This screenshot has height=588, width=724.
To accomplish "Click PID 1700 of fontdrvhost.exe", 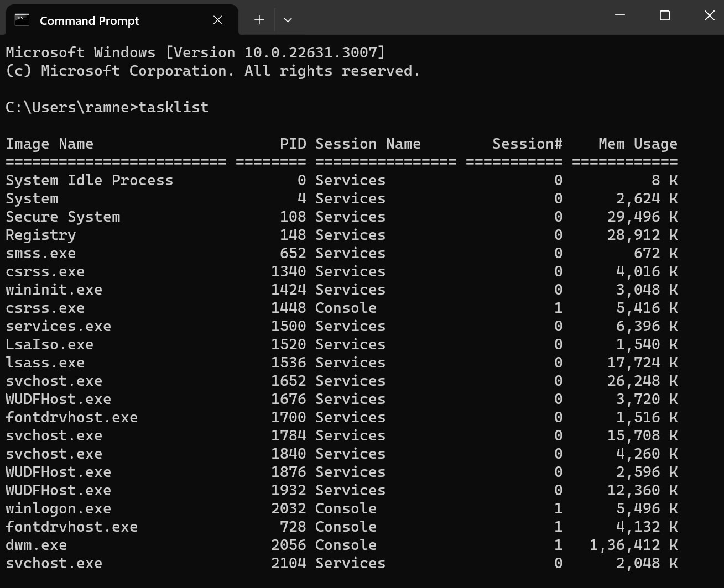I will click(289, 417).
